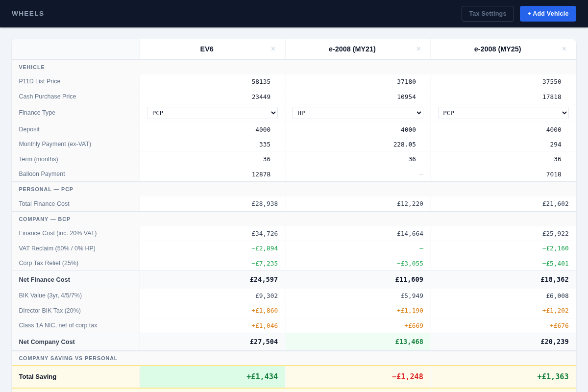Remove the e-2008 (MY25) column
Viewport: 588px width, 392px height.
pos(564,49)
